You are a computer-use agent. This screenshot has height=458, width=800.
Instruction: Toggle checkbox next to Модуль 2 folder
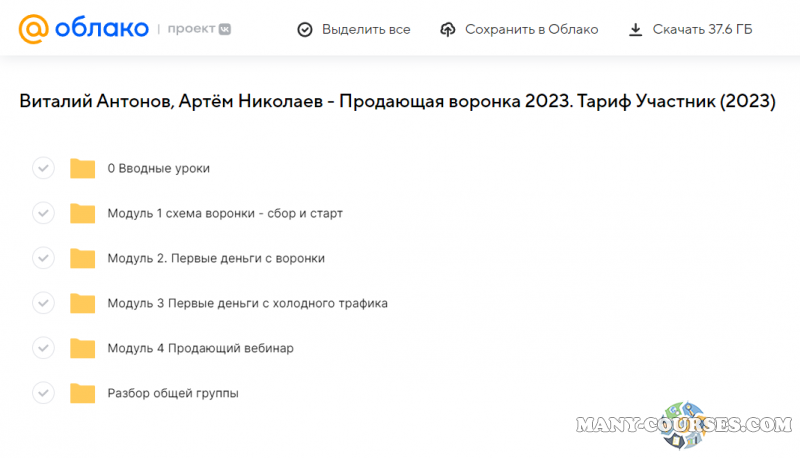pyautogui.click(x=43, y=258)
